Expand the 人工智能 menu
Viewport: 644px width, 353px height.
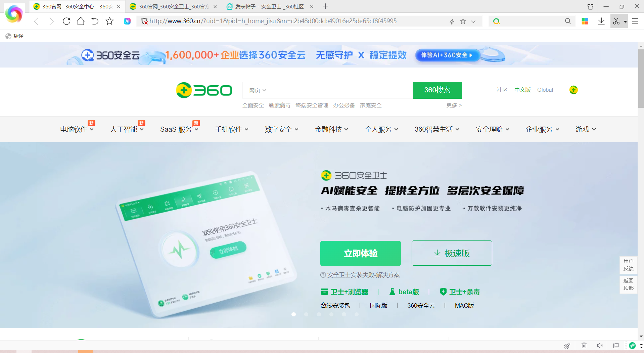[x=127, y=129]
